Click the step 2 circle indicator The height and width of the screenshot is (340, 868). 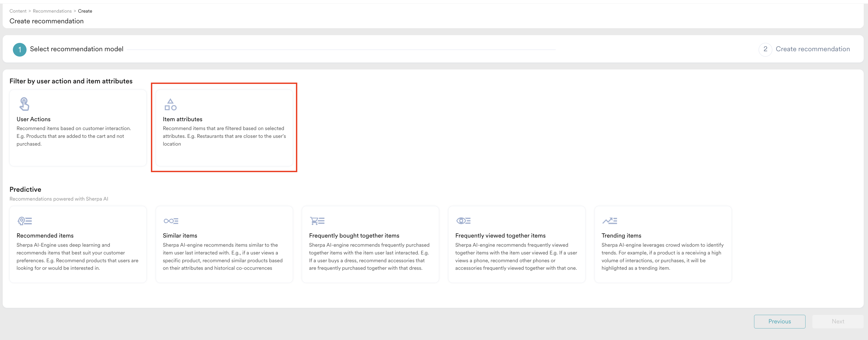click(765, 49)
